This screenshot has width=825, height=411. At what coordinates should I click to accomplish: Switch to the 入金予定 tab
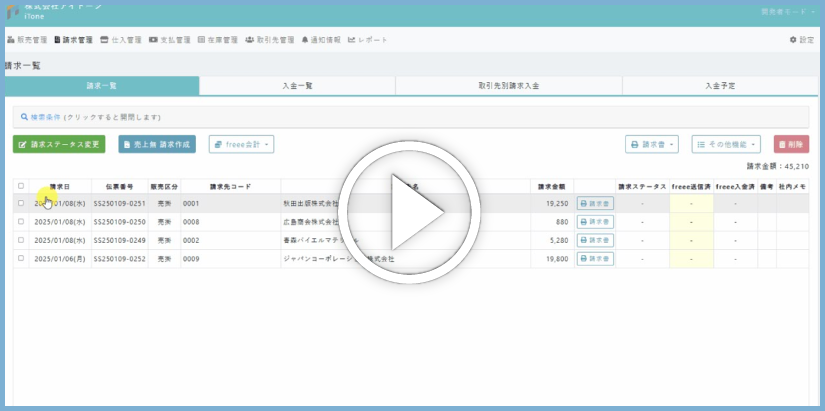pyautogui.click(x=720, y=86)
